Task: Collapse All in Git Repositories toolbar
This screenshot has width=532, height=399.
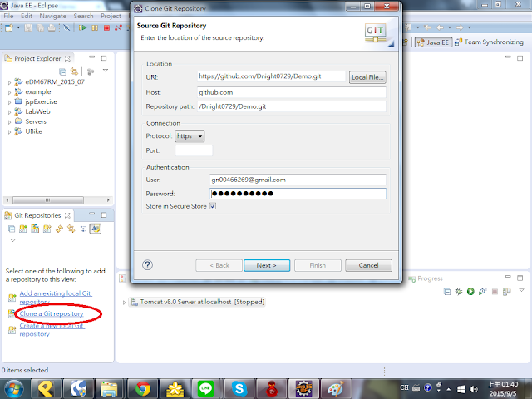Action: (x=12, y=229)
